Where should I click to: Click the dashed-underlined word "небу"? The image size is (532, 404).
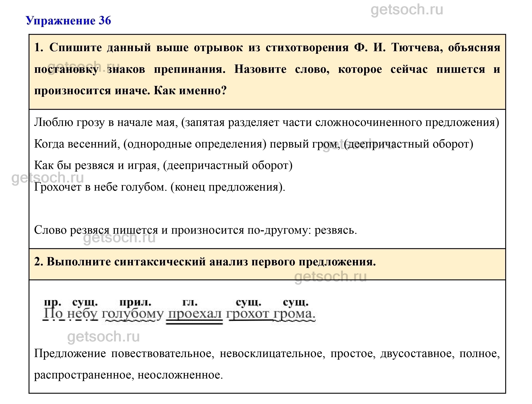coord(82,314)
